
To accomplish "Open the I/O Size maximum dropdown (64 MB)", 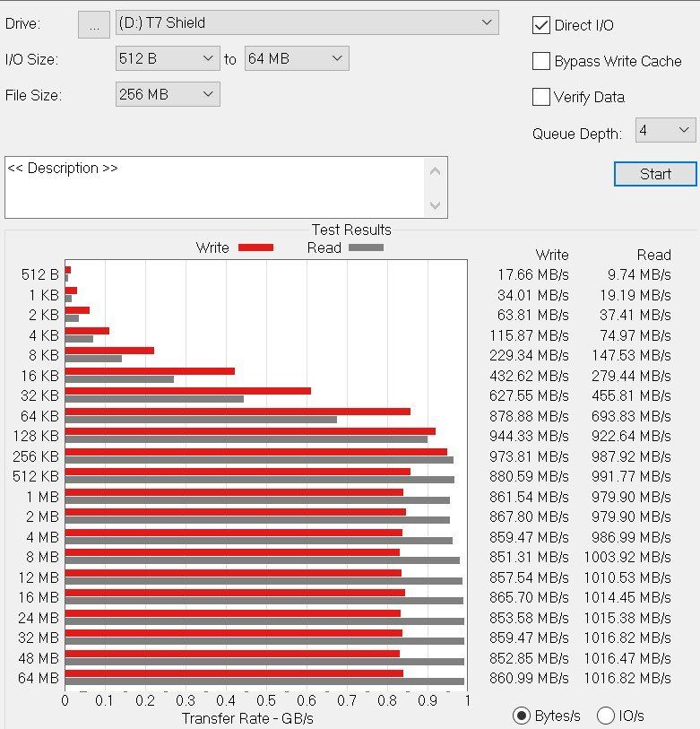I will [297, 58].
